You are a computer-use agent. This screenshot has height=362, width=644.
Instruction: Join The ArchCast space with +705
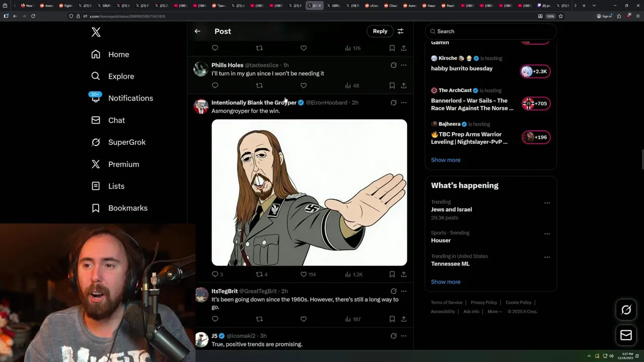(x=535, y=104)
